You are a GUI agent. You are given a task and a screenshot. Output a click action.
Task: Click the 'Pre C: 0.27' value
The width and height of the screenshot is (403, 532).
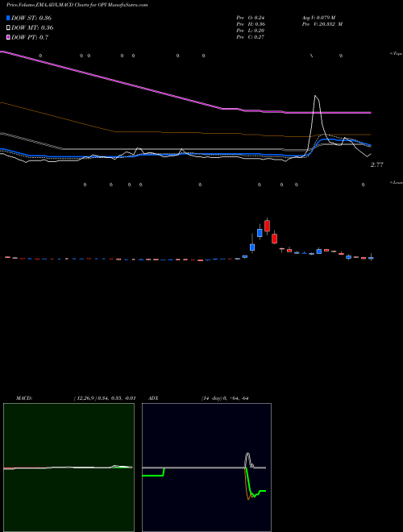coord(251,37)
